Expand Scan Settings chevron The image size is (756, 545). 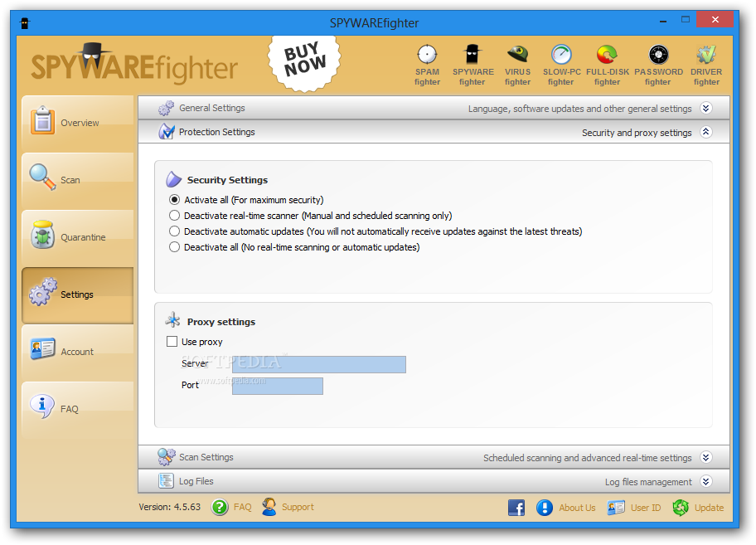[x=706, y=457]
